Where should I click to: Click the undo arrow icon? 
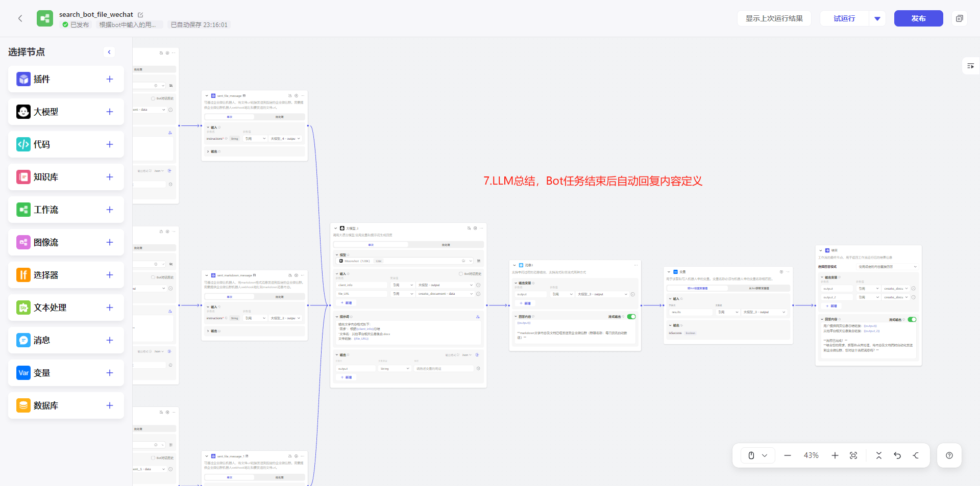tap(897, 455)
